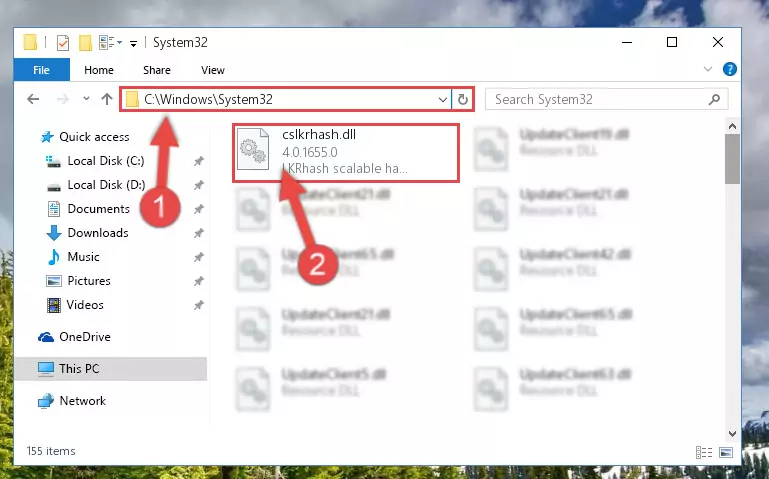Select the cslkrhash.dll file name

click(x=319, y=134)
